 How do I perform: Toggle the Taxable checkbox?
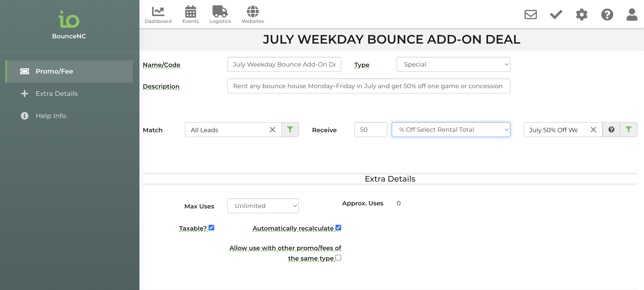click(211, 227)
